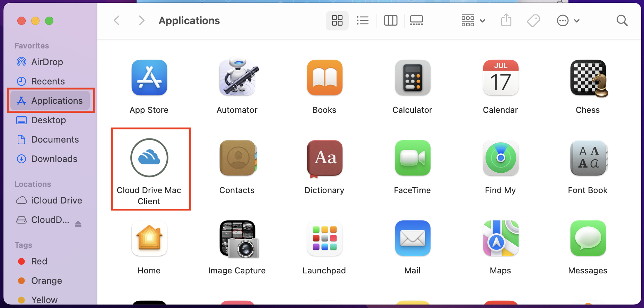Image resolution: width=644 pixels, height=308 pixels.
Task: Switch to column view
Action: coord(391,20)
